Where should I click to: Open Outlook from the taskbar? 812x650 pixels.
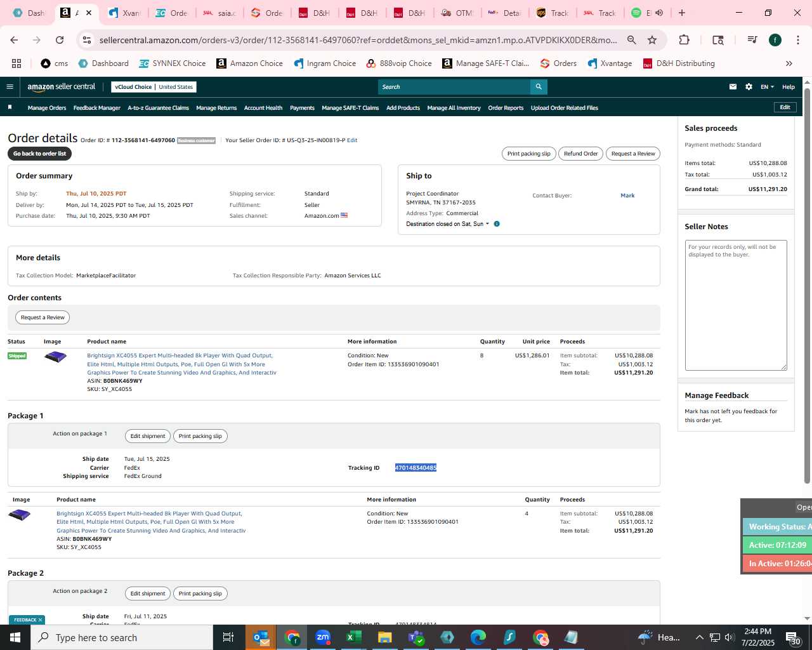tap(261, 637)
